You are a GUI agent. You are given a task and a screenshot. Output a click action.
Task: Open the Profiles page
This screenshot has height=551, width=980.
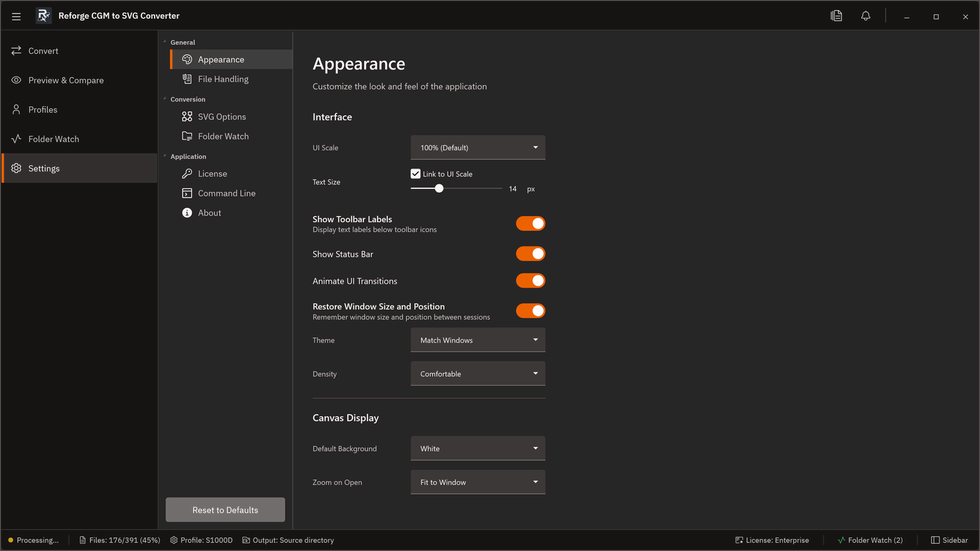tap(80, 110)
